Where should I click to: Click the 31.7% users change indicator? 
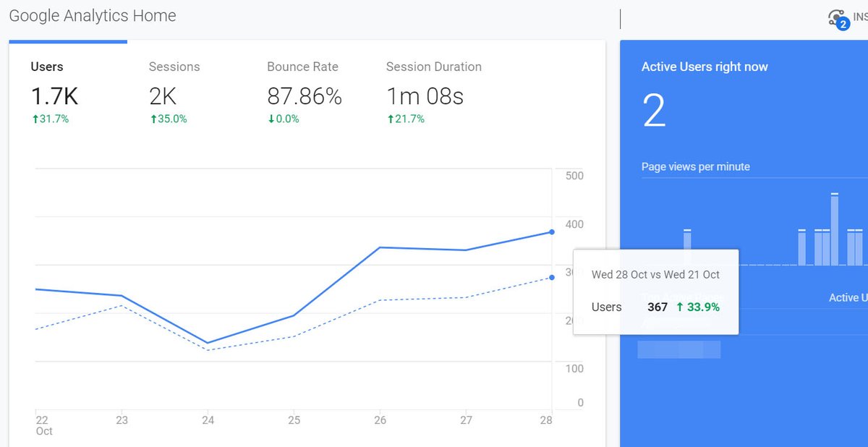[50, 119]
